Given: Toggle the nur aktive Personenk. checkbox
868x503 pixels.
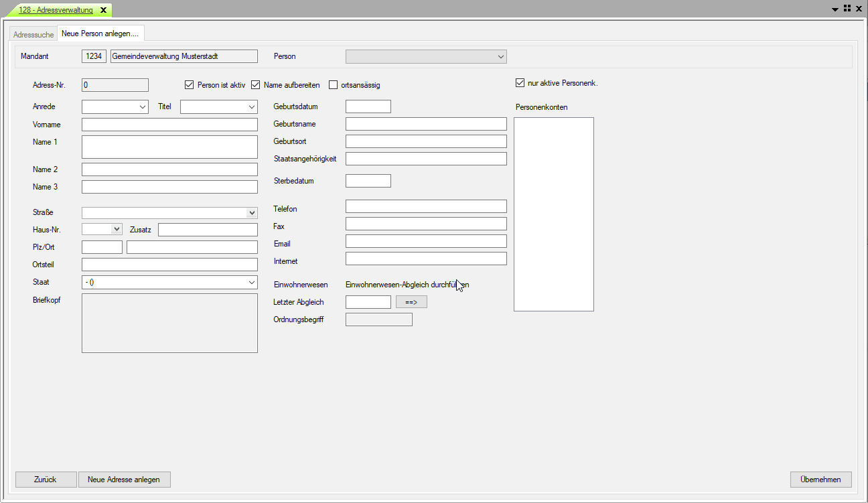Looking at the screenshot, I should tap(520, 83).
